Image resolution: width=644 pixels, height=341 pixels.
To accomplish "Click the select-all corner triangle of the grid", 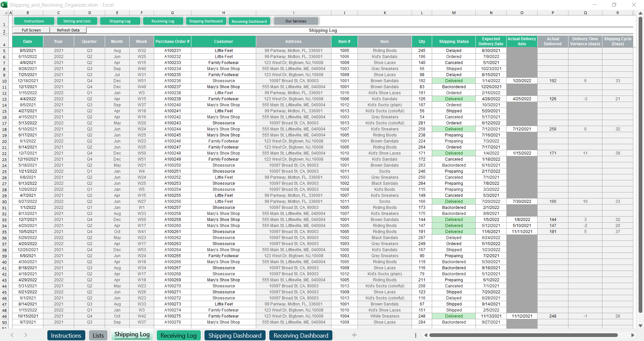I will (6, 13).
